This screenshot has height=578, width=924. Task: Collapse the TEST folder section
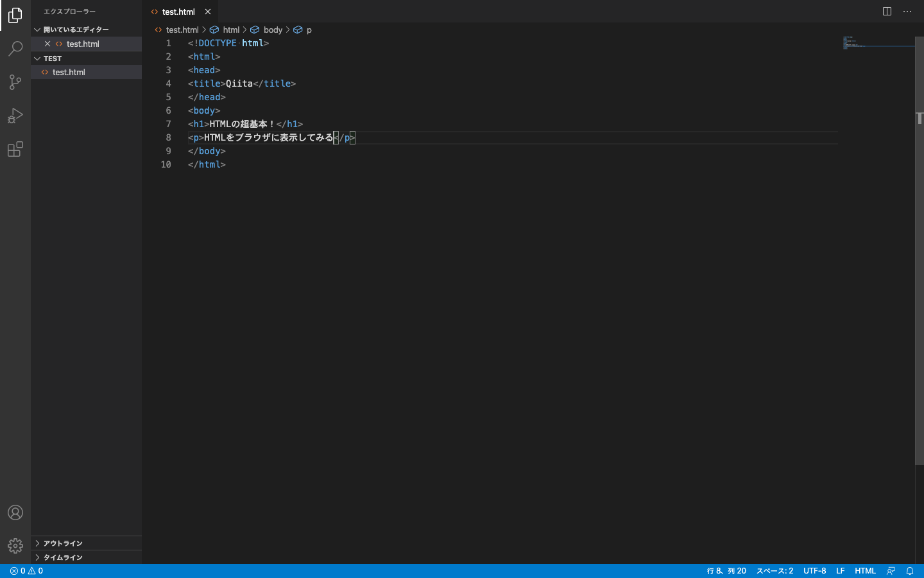tap(86, 58)
